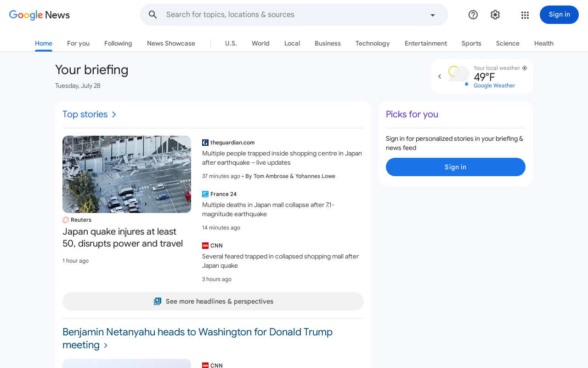
Task: Click the Google News logo
Action: click(40, 15)
